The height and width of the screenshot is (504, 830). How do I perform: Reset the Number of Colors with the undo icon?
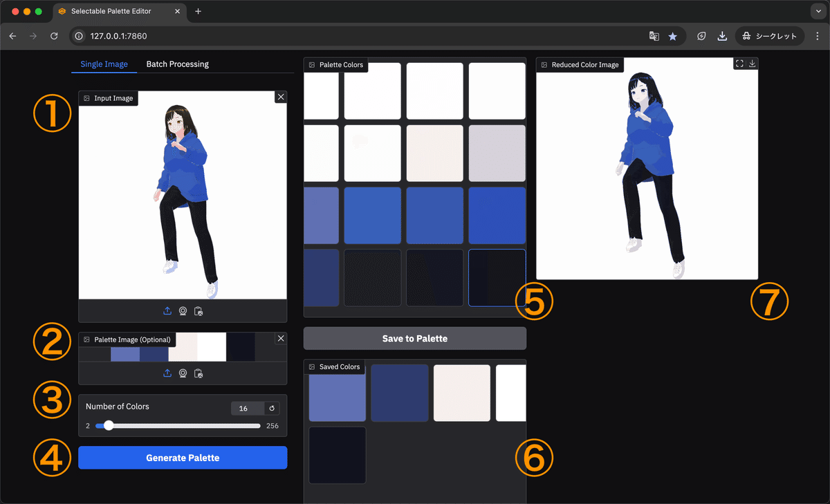tap(270, 408)
